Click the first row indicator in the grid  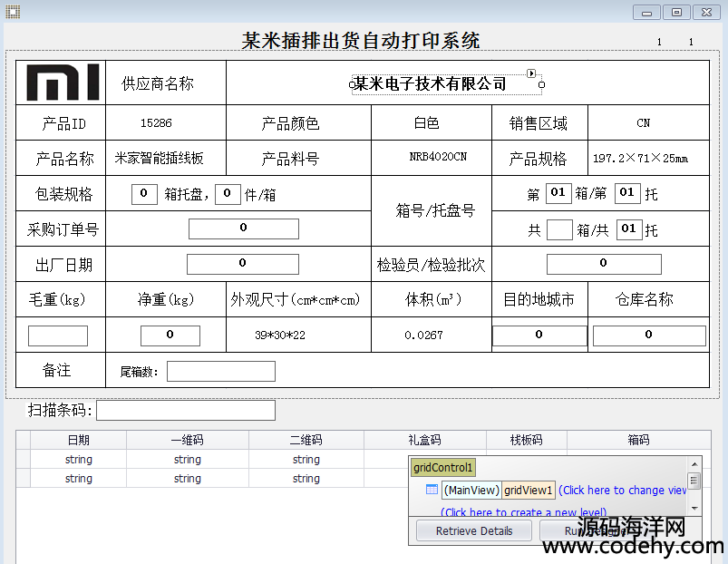pos(24,460)
